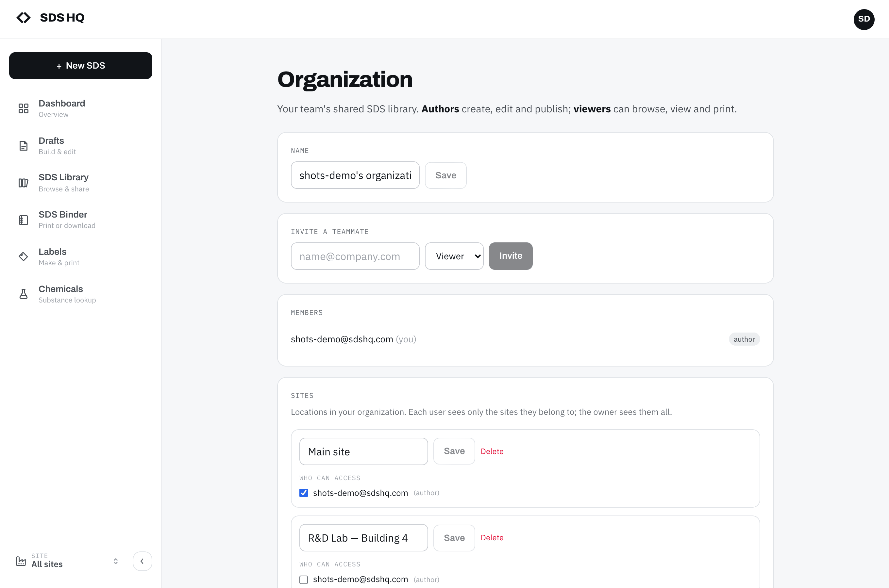Go to Dashboard Overview
The width and height of the screenshot is (889, 588).
pyautogui.click(x=81, y=108)
